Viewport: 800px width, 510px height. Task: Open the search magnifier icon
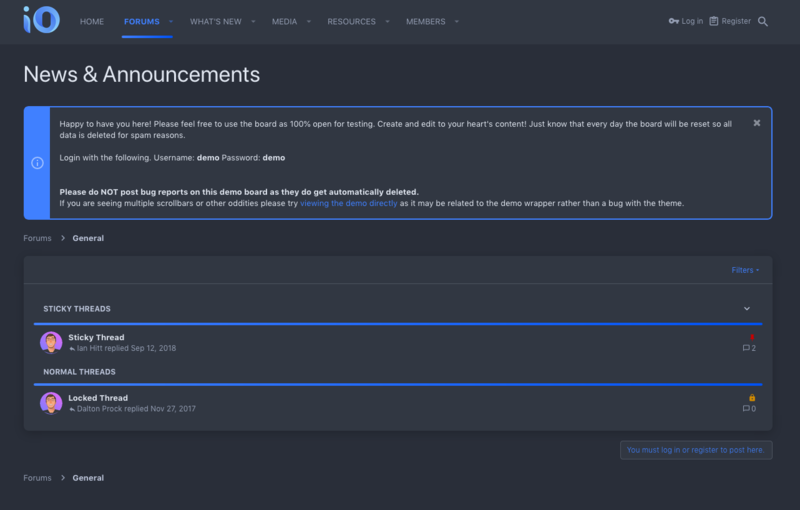coord(763,21)
